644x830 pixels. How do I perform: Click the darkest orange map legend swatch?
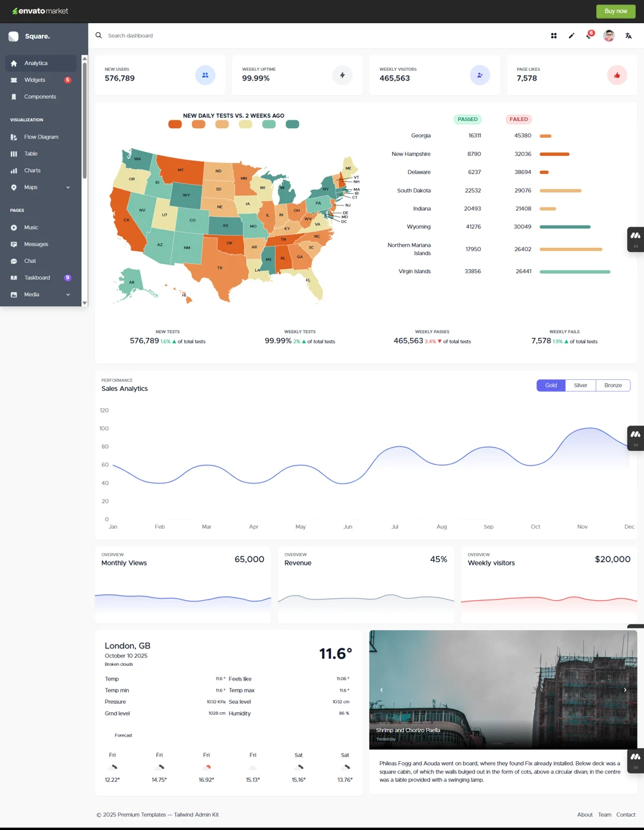175,124
